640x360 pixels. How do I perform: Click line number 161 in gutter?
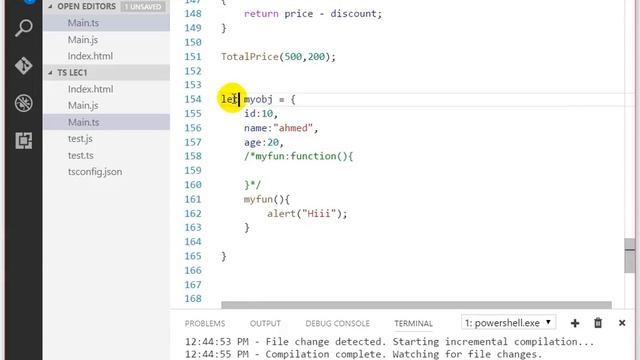tap(193, 199)
